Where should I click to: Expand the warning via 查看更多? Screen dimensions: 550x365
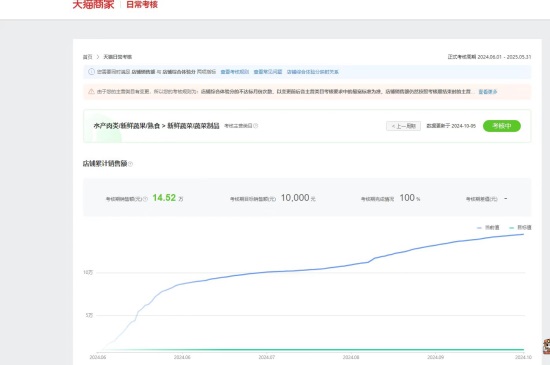point(488,92)
